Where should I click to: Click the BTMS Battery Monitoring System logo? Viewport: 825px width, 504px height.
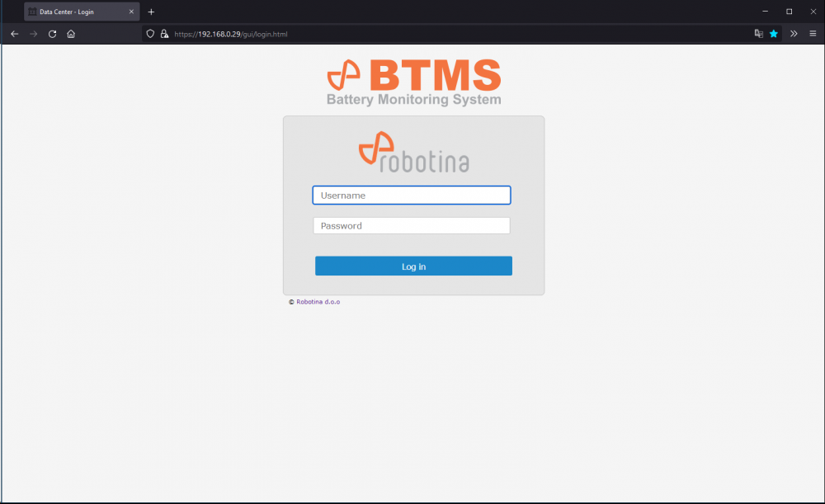click(x=414, y=82)
